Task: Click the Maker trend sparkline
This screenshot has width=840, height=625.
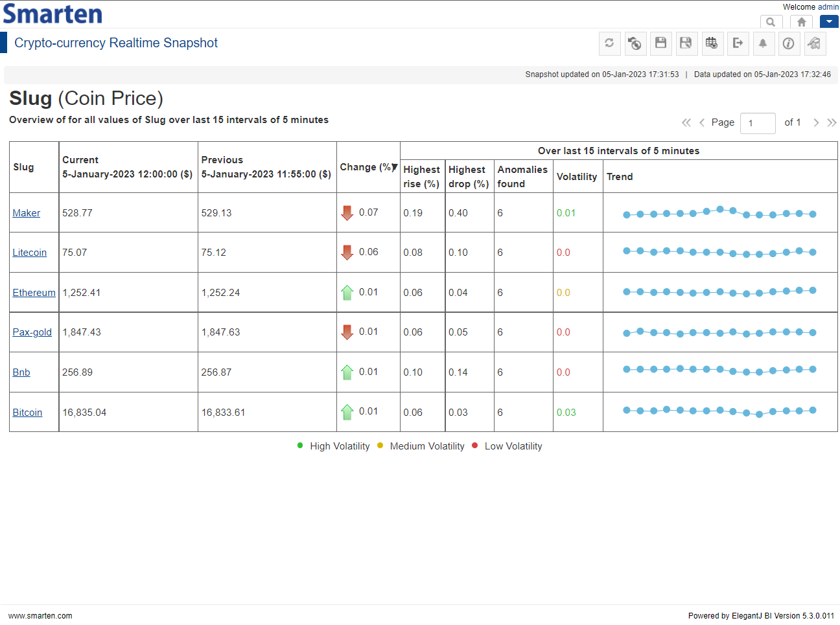Action: point(719,212)
